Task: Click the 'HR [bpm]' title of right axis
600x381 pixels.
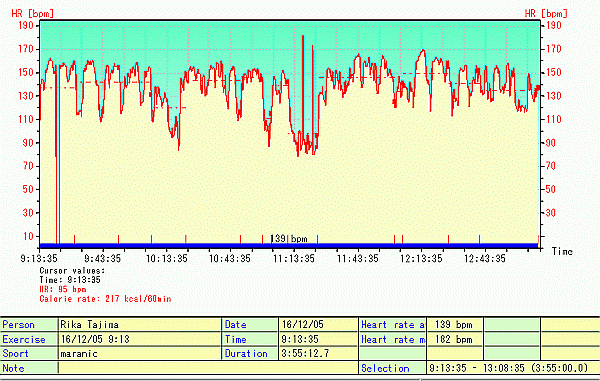Action: tap(546, 13)
